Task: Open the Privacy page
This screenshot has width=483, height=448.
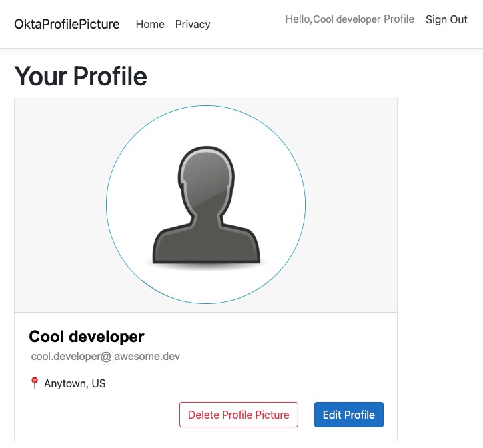Action: click(x=193, y=24)
